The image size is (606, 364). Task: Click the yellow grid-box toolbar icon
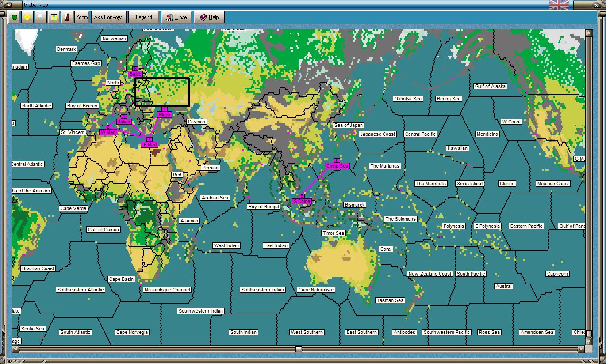point(54,17)
